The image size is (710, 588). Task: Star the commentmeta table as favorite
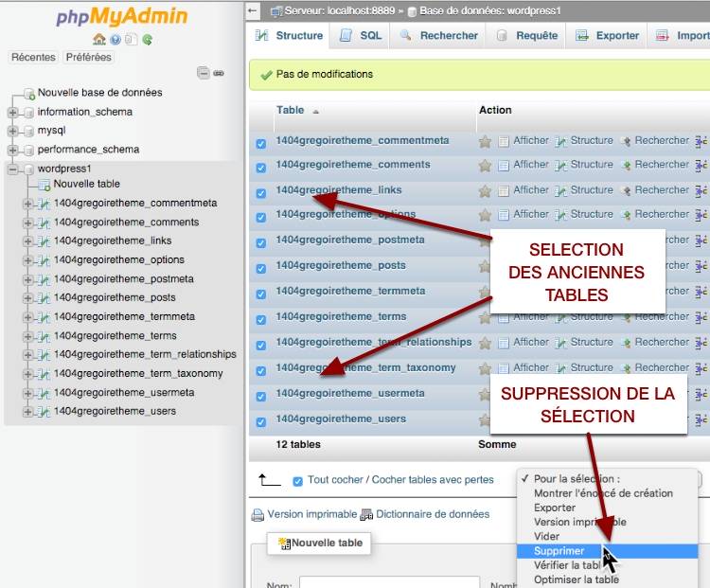tap(485, 141)
